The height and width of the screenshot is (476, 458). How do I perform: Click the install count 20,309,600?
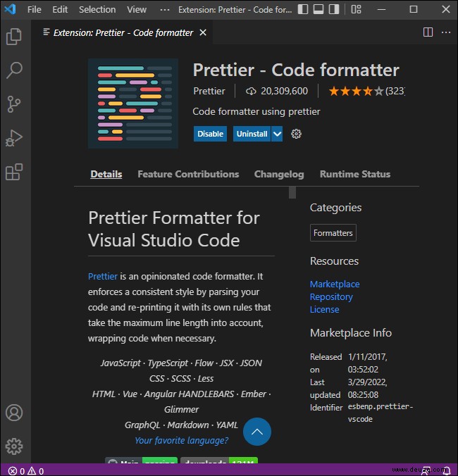tap(277, 91)
